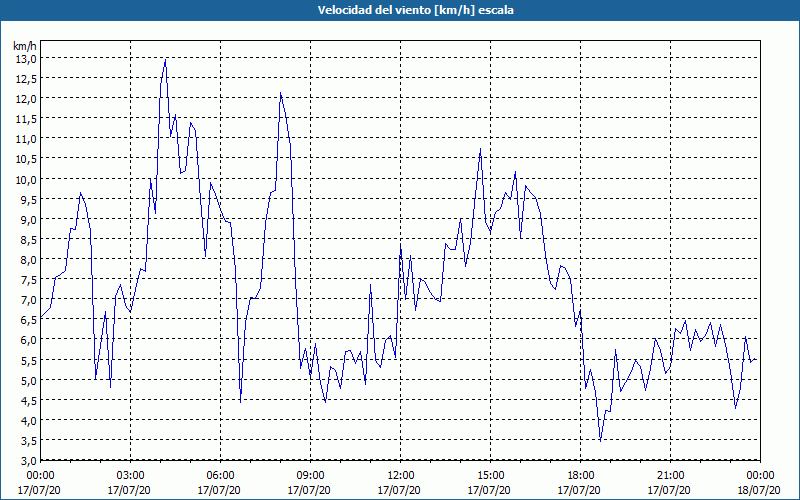Click the '09:00' time axis label
Viewport: 800px width, 500px height.
tap(311, 476)
